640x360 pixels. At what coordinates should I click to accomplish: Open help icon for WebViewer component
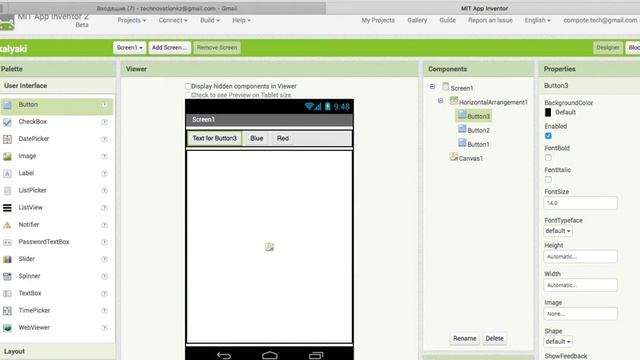point(104,328)
